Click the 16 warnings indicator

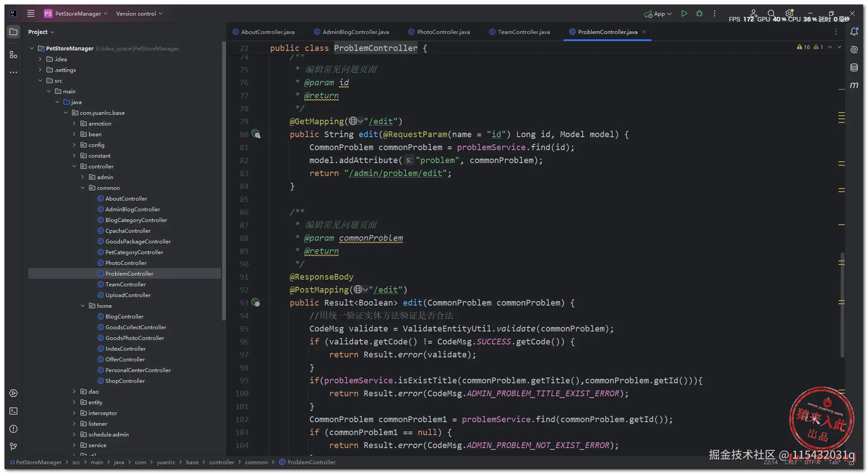coord(804,47)
